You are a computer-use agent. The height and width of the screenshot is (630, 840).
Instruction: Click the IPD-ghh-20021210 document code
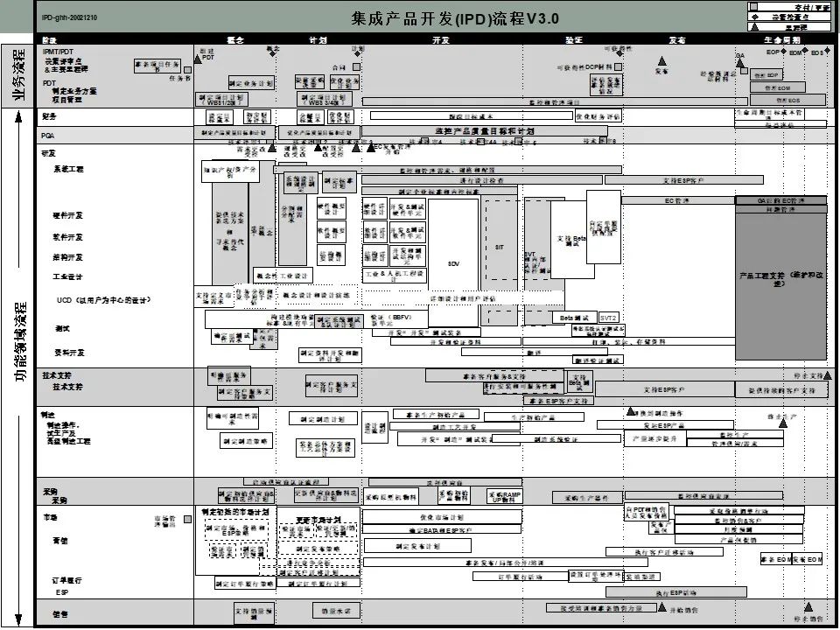(70, 17)
